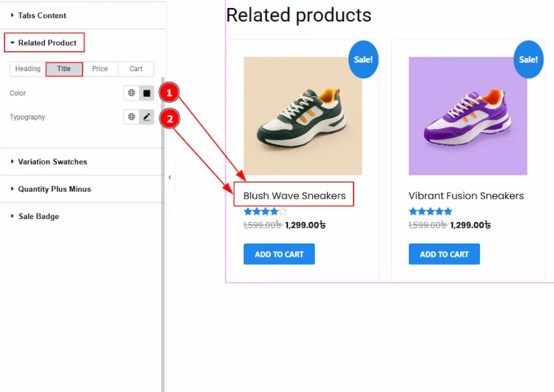Open the black title color swatch
Viewport: 554px width, 392px height.
(x=147, y=93)
